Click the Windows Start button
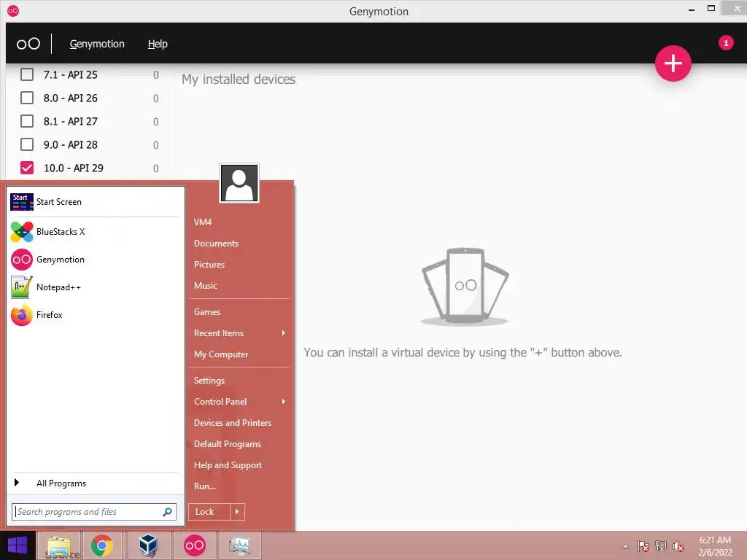 tap(18, 545)
